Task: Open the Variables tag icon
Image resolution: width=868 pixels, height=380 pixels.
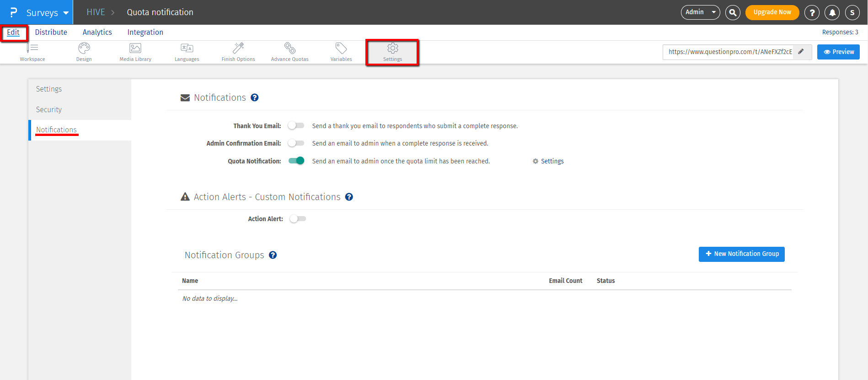Action: [x=341, y=52]
